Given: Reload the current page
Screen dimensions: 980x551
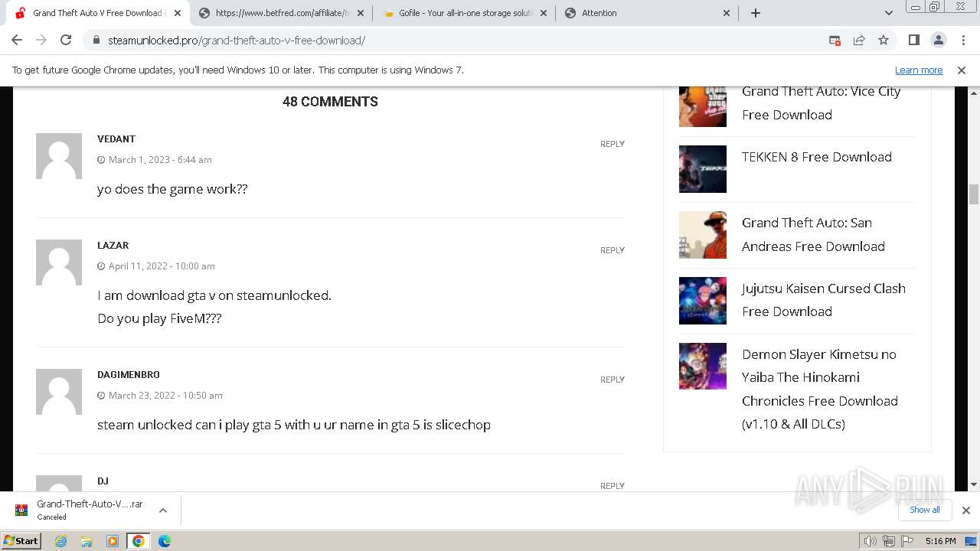Looking at the screenshot, I should tap(66, 40).
